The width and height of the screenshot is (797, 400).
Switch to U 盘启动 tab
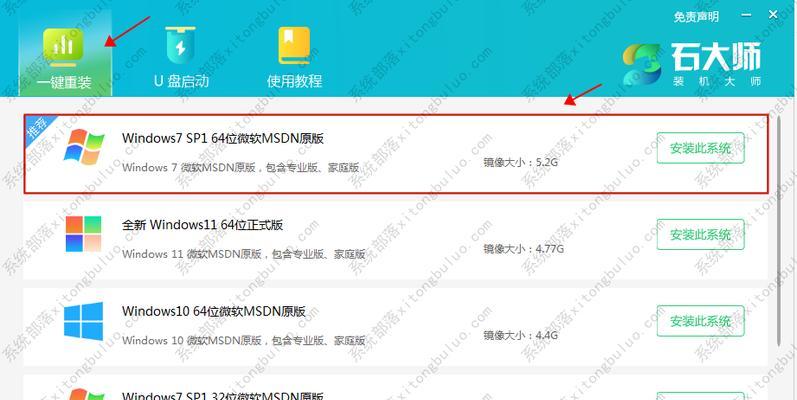pos(181,53)
